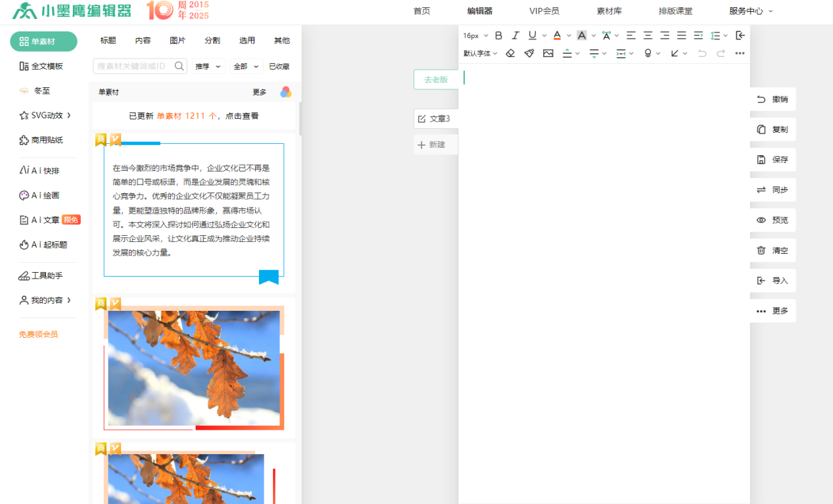Open the 默认字体 font family dropdown
The width and height of the screenshot is (833, 504).
coord(480,53)
